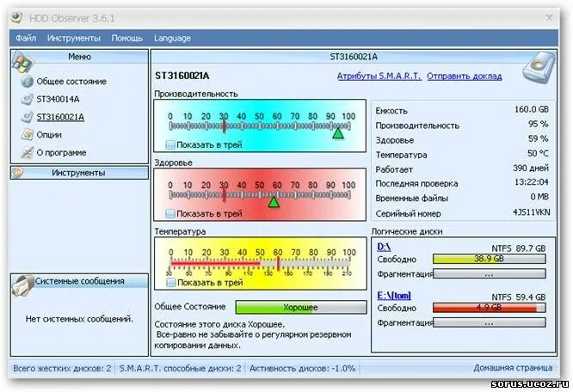
Task: Click the drive icon next to ST340014A
Action: [x=27, y=99]
